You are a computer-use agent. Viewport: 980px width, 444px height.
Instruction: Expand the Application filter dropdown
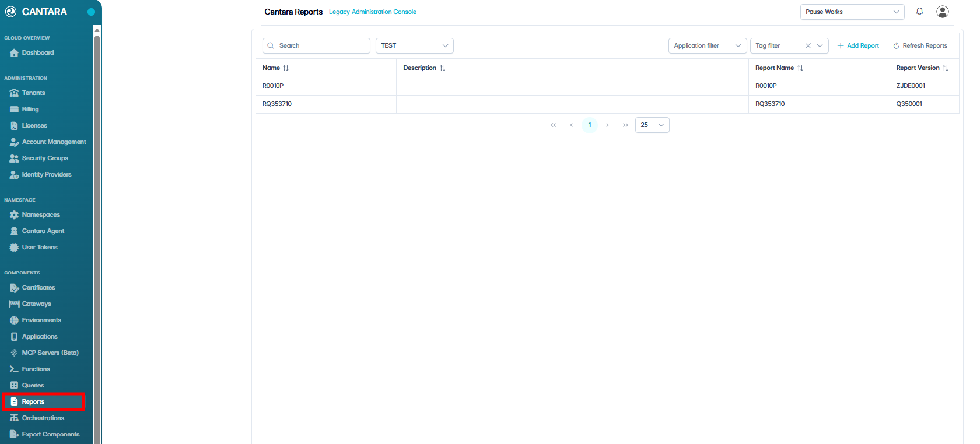[x=708, y=45]
